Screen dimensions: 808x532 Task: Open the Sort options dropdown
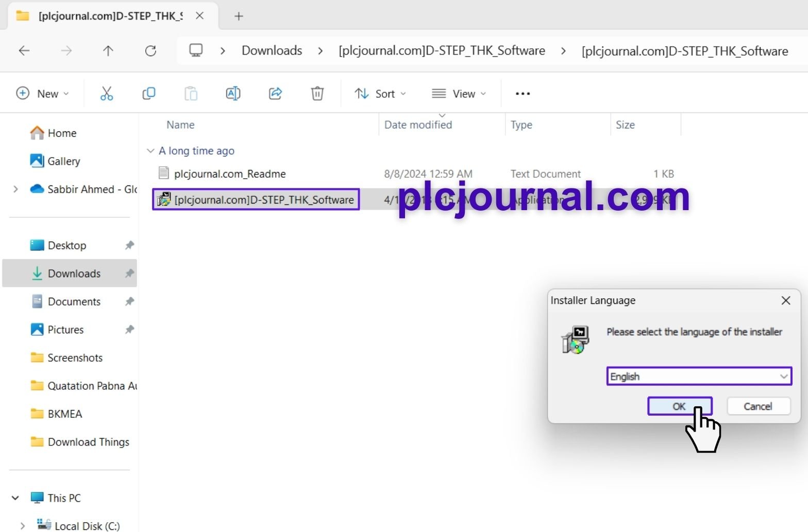pyautogui.click(x=380, y=94)
